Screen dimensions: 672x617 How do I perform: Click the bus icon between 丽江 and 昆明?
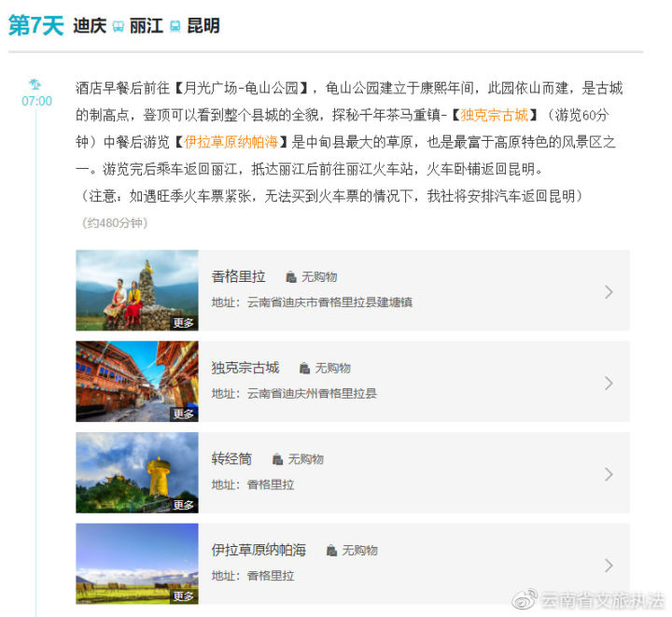175,26
